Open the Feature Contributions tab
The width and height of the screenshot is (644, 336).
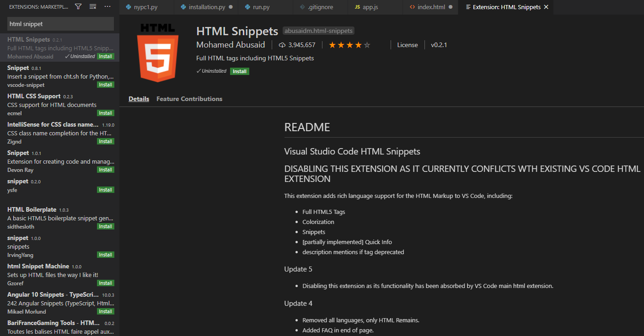(189, 99)
